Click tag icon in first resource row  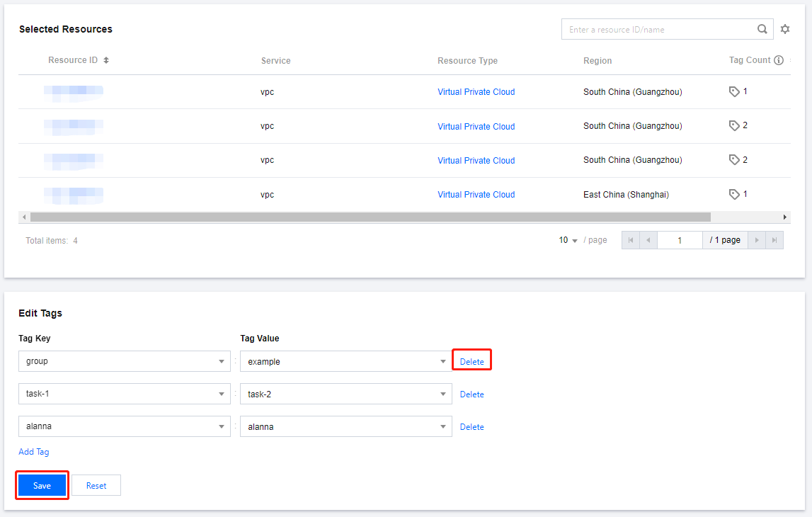[734, 91]
